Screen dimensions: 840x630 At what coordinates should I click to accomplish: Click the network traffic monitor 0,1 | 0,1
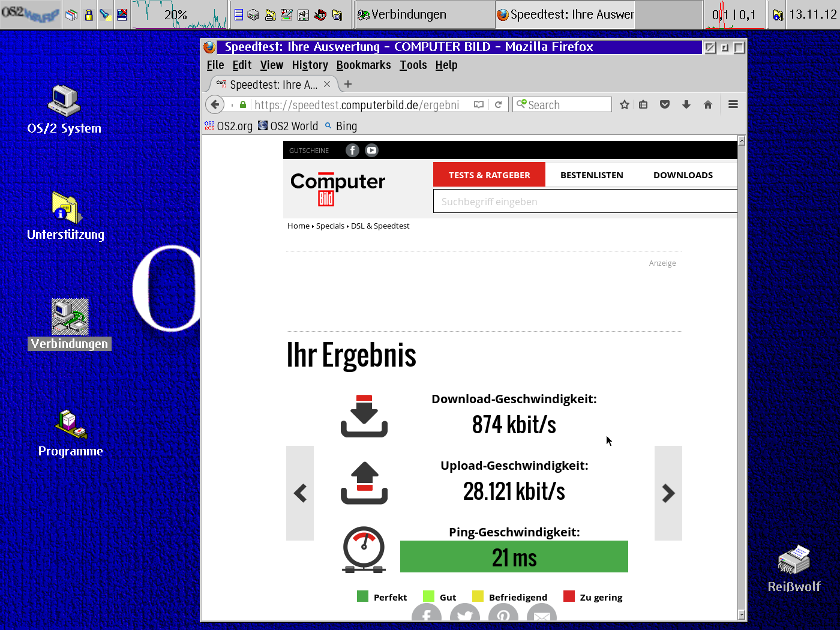pos(734,15)
